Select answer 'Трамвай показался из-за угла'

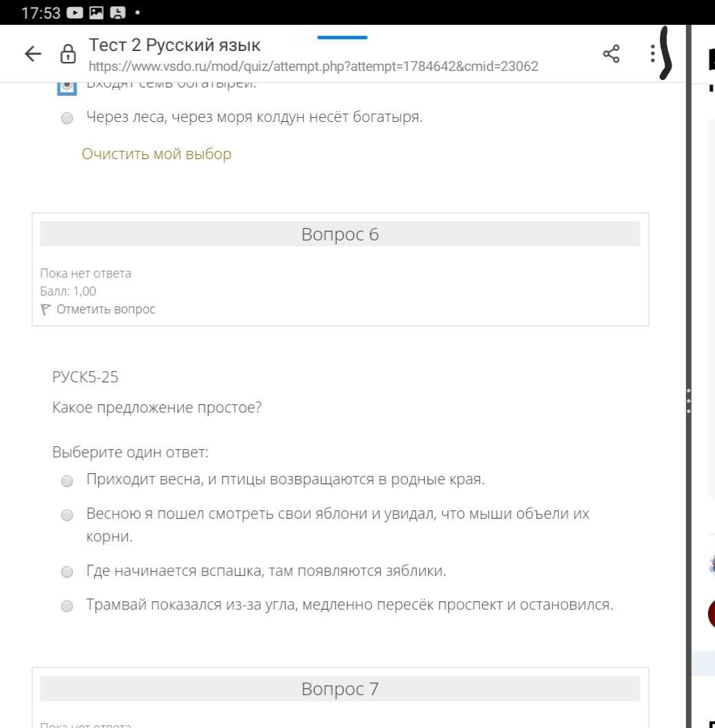coord(67,606)
